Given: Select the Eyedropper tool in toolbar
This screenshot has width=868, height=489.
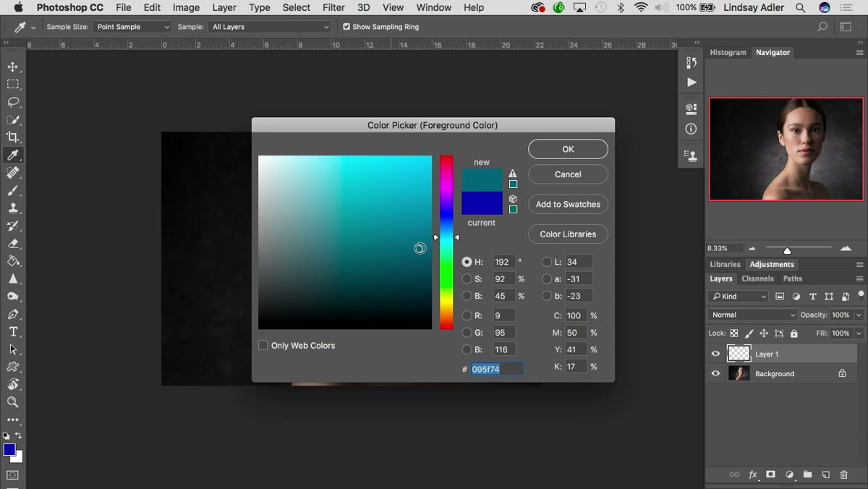Looking at the screenshot, I should point(13,155).
